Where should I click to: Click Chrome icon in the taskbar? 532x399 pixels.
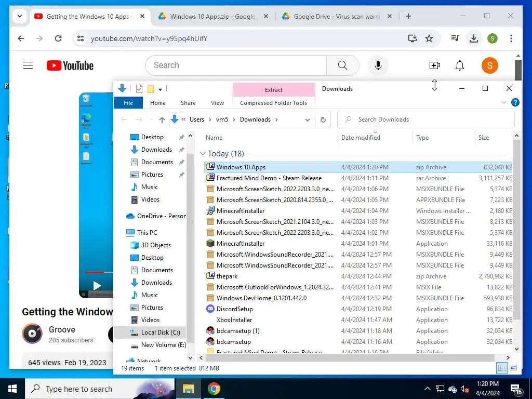pyautogui.click(x=214, y=389)
